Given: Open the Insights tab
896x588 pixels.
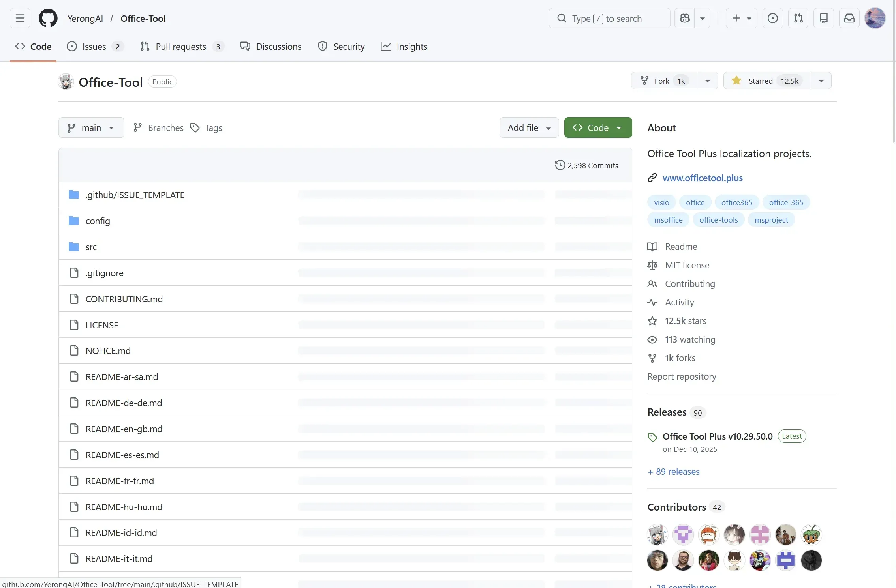Looking at the screenshot, I should 404,47.
